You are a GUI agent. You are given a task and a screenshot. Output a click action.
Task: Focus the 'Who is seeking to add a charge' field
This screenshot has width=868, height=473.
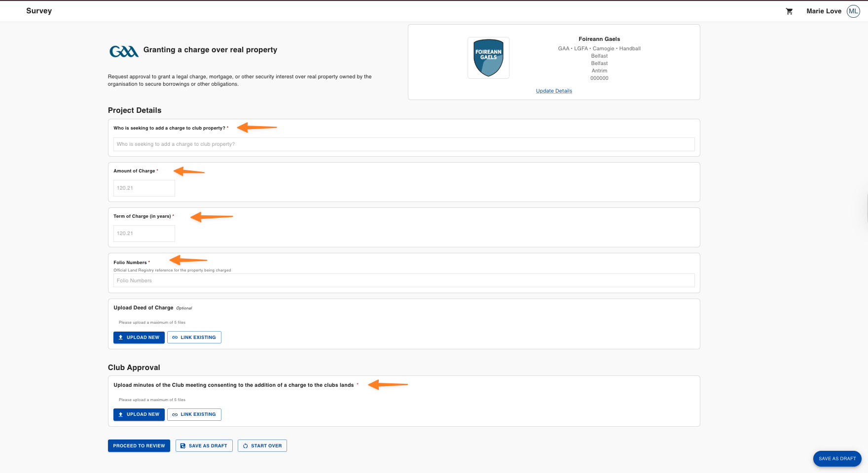tap(404, 144)
